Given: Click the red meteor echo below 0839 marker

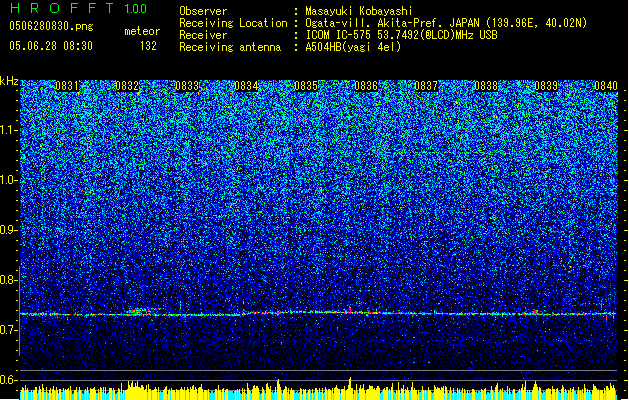Looking at the screenshot, I should tap(535, 312).
